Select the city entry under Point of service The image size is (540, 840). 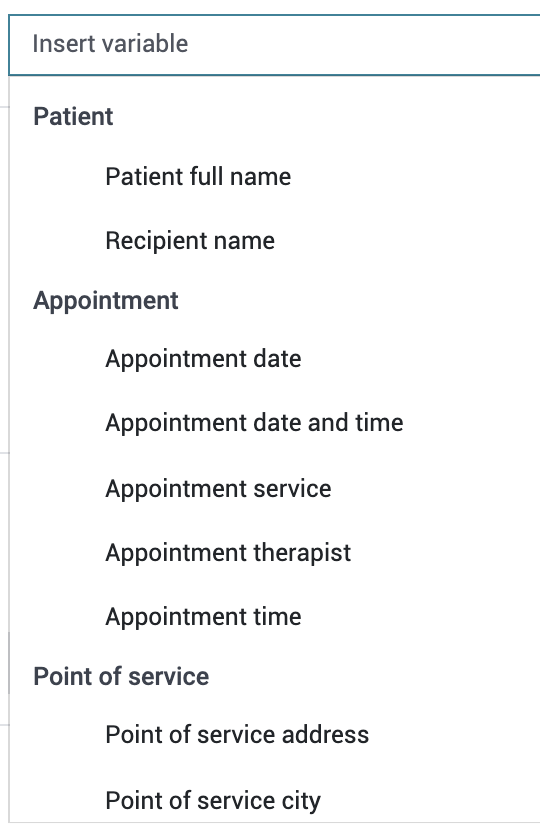[x=274, y=800]
